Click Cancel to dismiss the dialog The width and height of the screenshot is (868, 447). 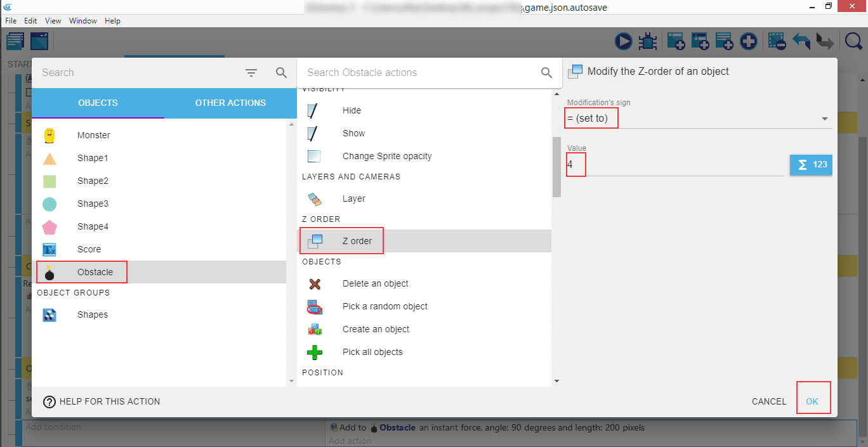coord(768,401)
